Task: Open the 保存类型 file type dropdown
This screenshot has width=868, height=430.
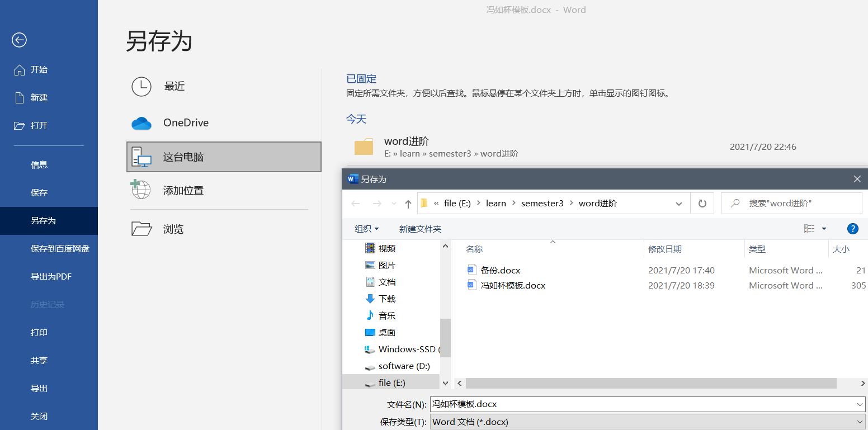Action: (x=648, y=422)
